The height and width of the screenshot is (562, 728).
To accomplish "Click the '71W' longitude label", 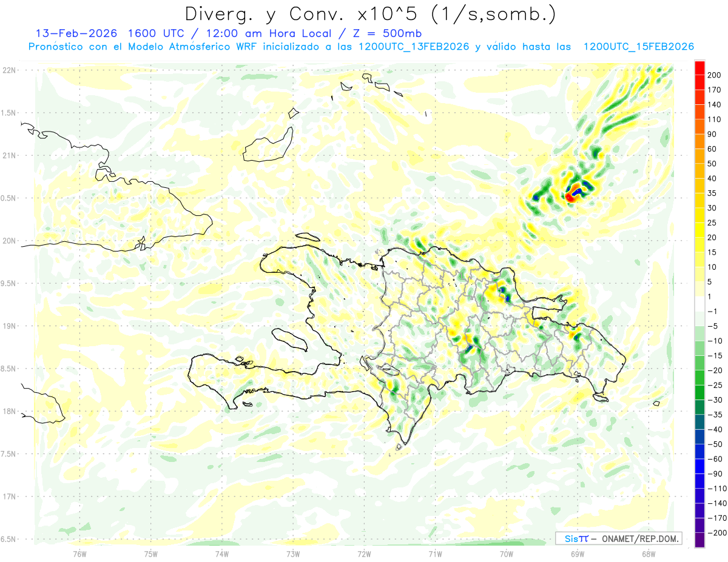I will click(x=436, y=554).
